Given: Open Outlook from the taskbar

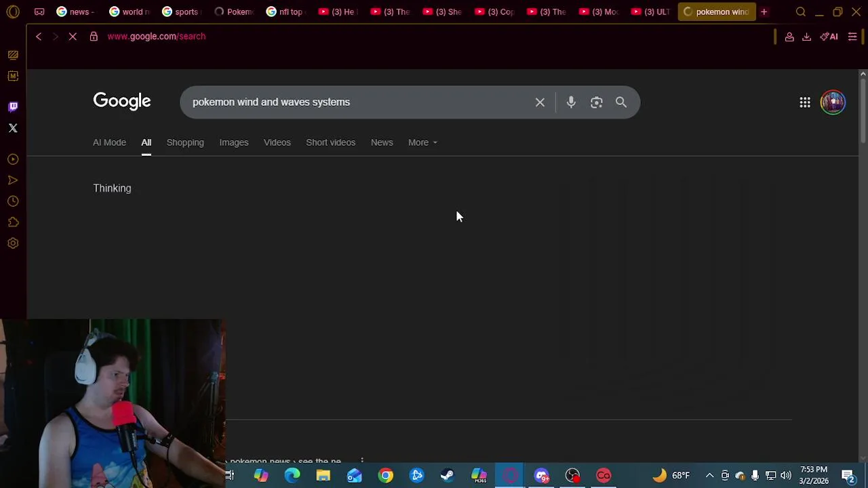Looking at the screenshot, I should tap(355, 476).
